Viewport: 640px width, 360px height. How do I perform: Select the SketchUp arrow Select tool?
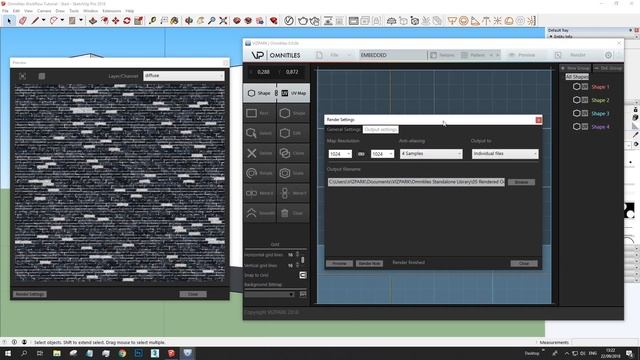(x=9, y=20)
